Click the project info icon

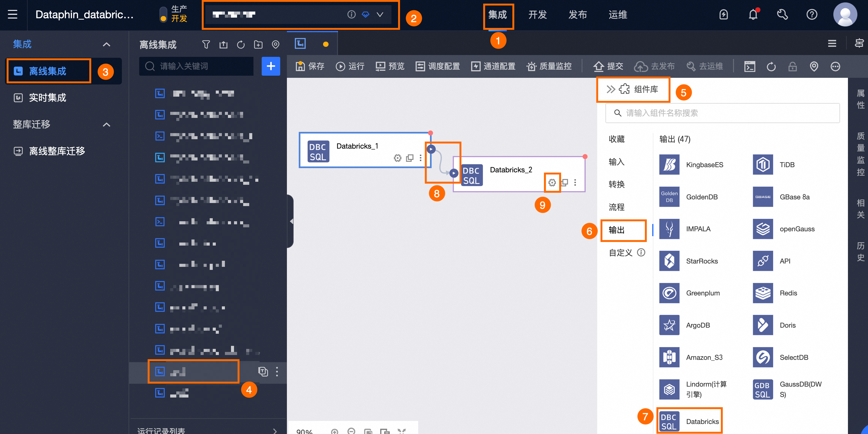click(351, 15)
